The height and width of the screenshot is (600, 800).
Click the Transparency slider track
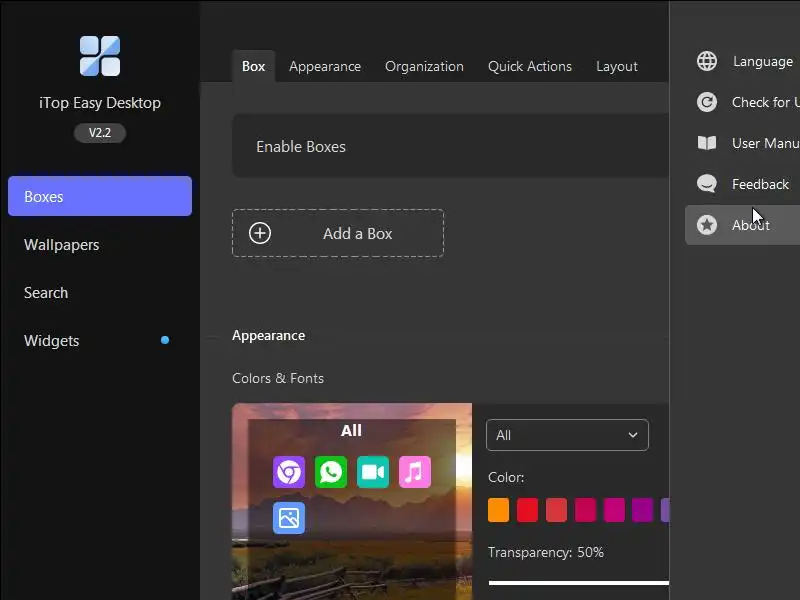pos(579,583)
